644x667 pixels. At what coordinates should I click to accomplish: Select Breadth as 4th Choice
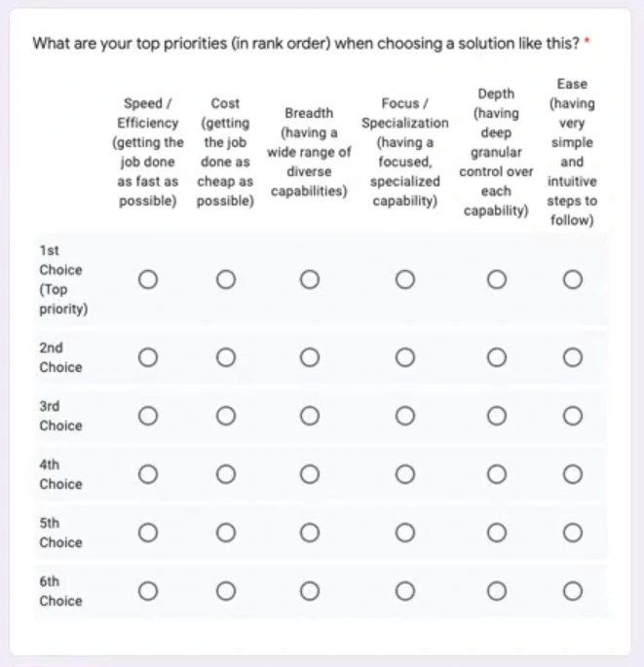coord(310,474)
